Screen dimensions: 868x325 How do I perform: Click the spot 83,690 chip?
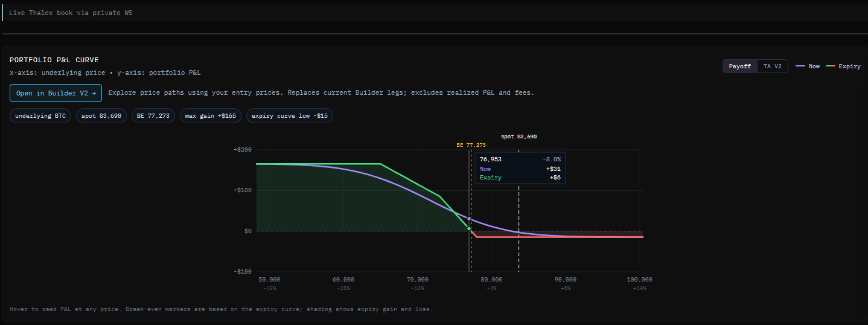(101, 115)
